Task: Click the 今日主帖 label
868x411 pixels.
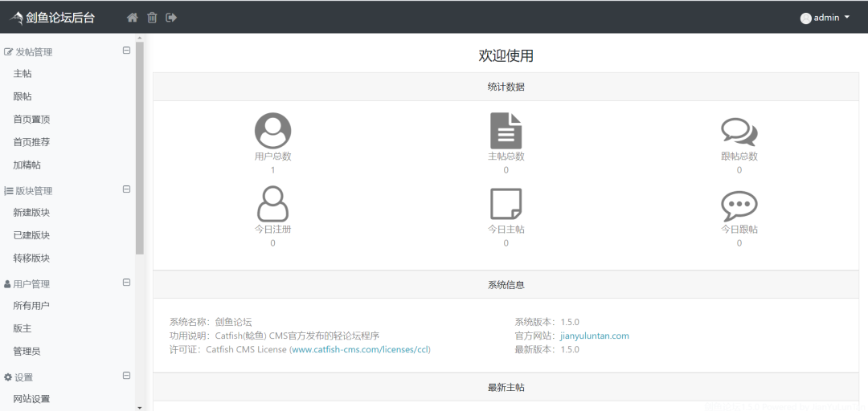Action: (x=506, y=229)
